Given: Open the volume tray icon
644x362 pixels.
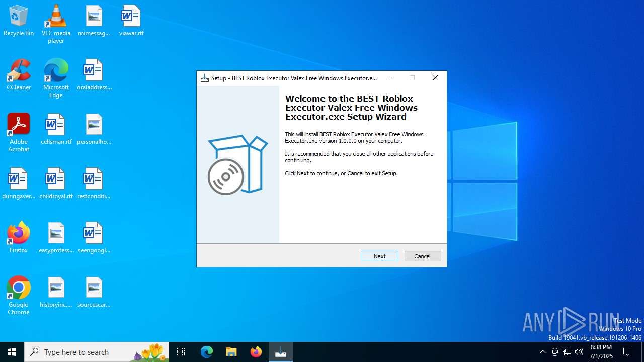Looking at the screenshot, I should pyautogui.click(x=579, y=352).
